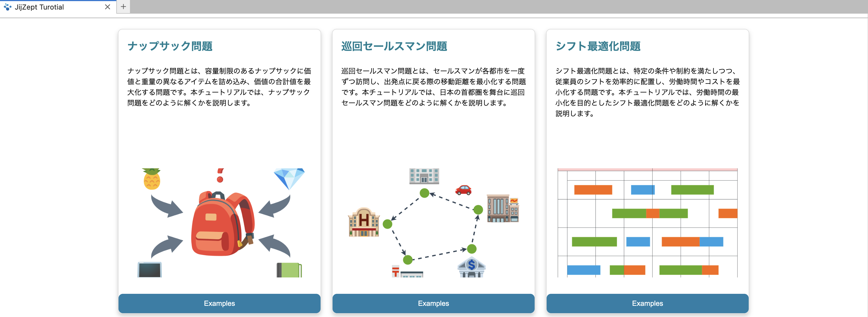Screen dimensions: 868x317
Task: Click the gray office building icon
Action: tap(424, 176)
